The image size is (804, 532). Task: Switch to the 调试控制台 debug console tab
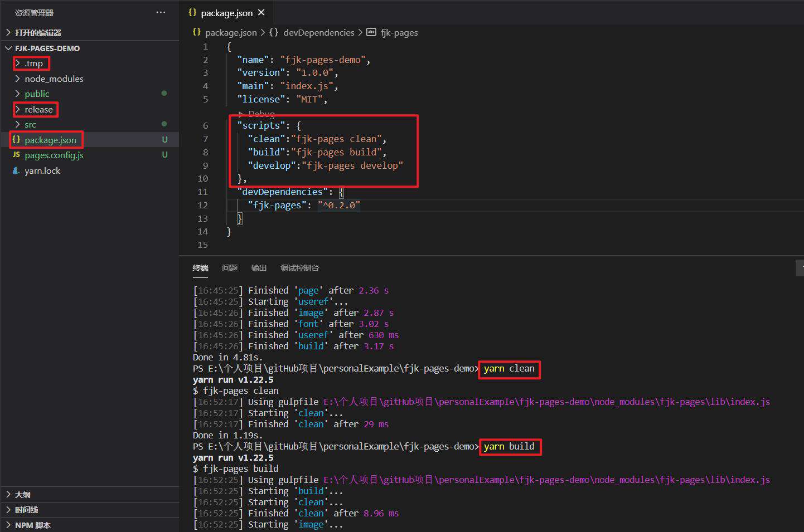pyautogui.click(x=300, y=268)
